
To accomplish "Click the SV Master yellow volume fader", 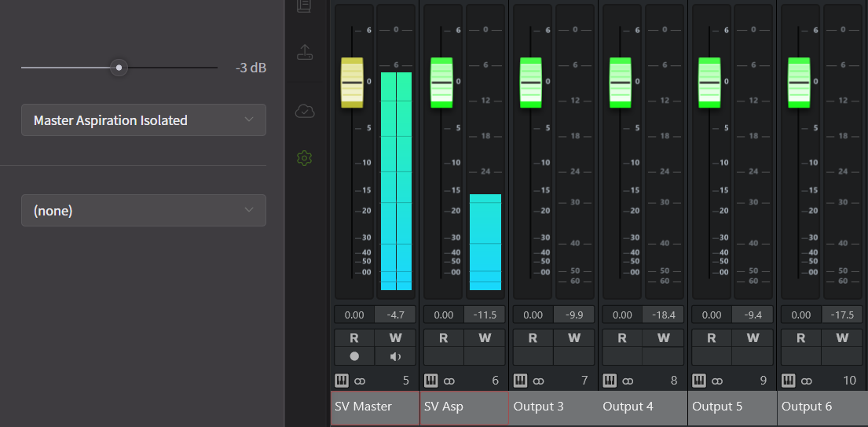I will coord(352,83).
